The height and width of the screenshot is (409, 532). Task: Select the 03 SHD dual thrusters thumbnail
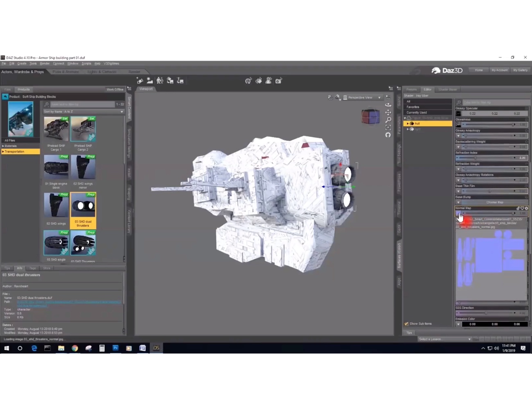point(83,205)
